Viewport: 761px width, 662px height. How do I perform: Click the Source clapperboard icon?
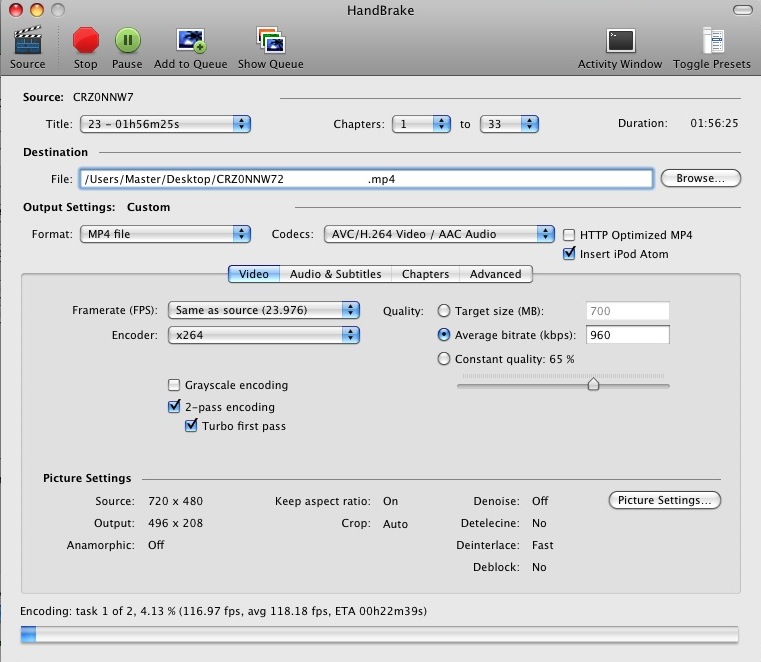pos(27,41)
